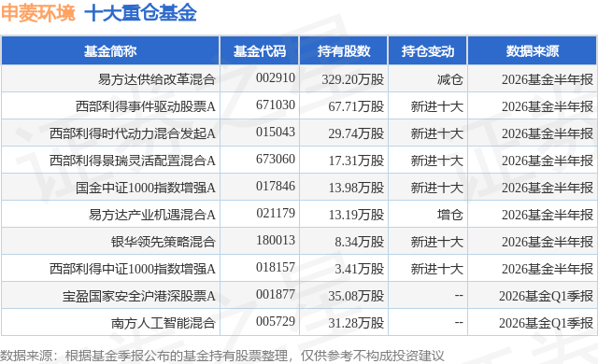Select the 2026基金Q1季报 cell for 南方人工智能混合
This screenshot has width=598, height=364.
click(x=546, y=323)
